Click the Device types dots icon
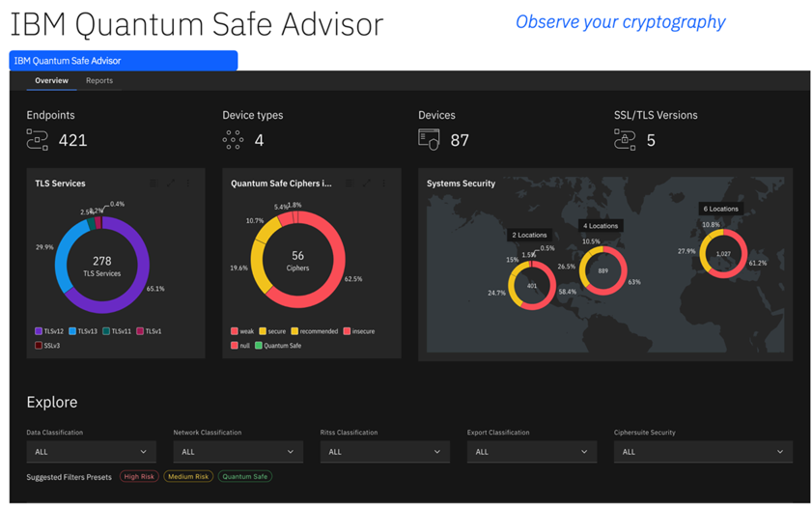 [x=233, y=140]
